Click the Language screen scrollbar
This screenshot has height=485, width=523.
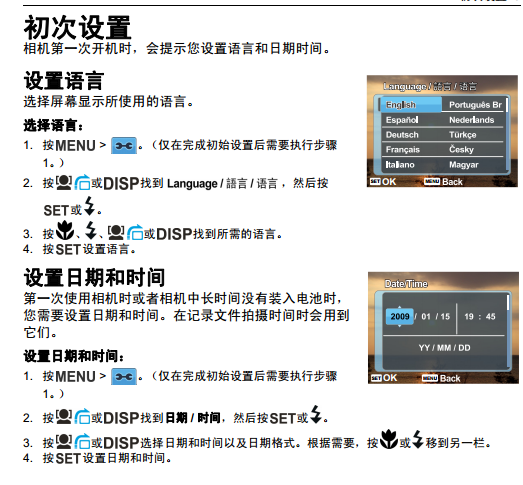click(x=507, y=134)
